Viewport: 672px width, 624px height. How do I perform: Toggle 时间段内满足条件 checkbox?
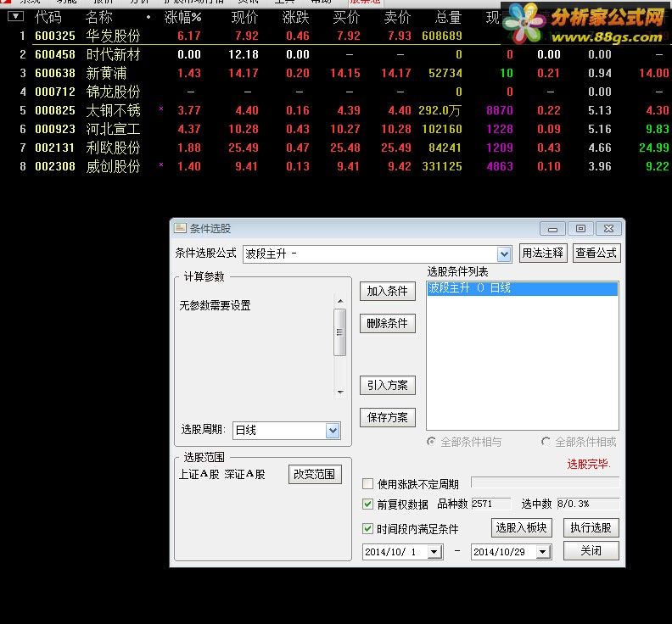click(x=367, y=528)
